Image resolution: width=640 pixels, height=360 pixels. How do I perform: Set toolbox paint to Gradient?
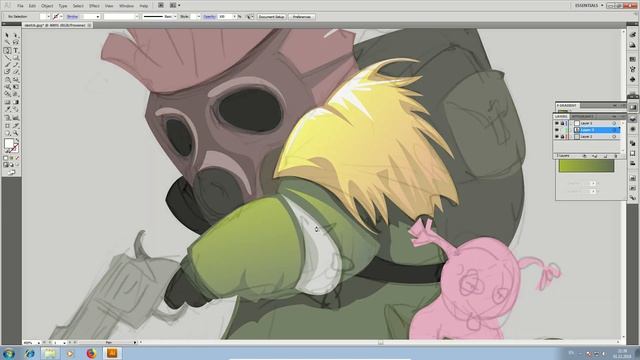click(x=11, y=158)
